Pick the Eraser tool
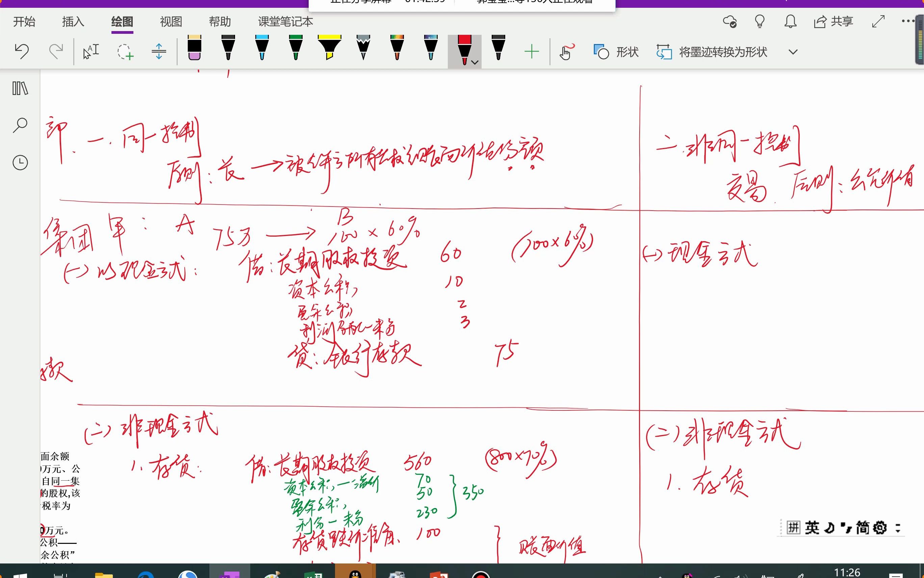Image resolution: width=924 pixels, height=578 pixels. pyautogui.click(x=194, y=48)
